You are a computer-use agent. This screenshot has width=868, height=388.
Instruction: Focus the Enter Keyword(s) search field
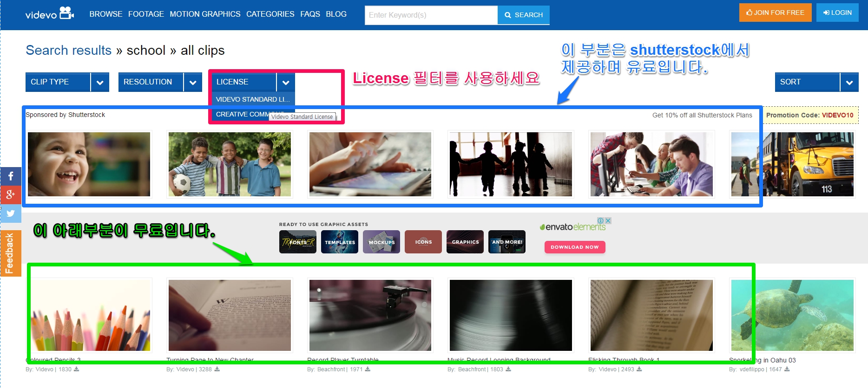tap(431, 15)
